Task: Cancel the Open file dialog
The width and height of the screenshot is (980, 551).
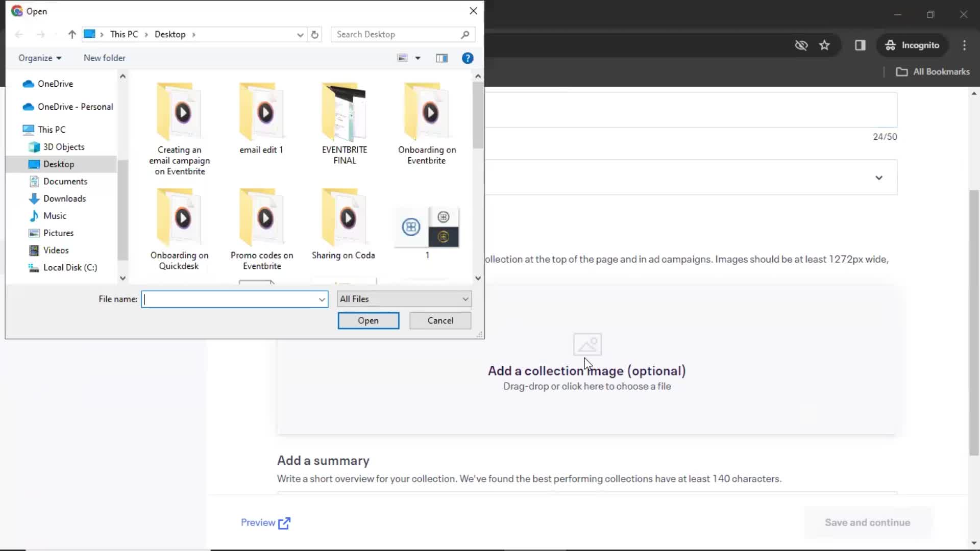Action: 440,321
